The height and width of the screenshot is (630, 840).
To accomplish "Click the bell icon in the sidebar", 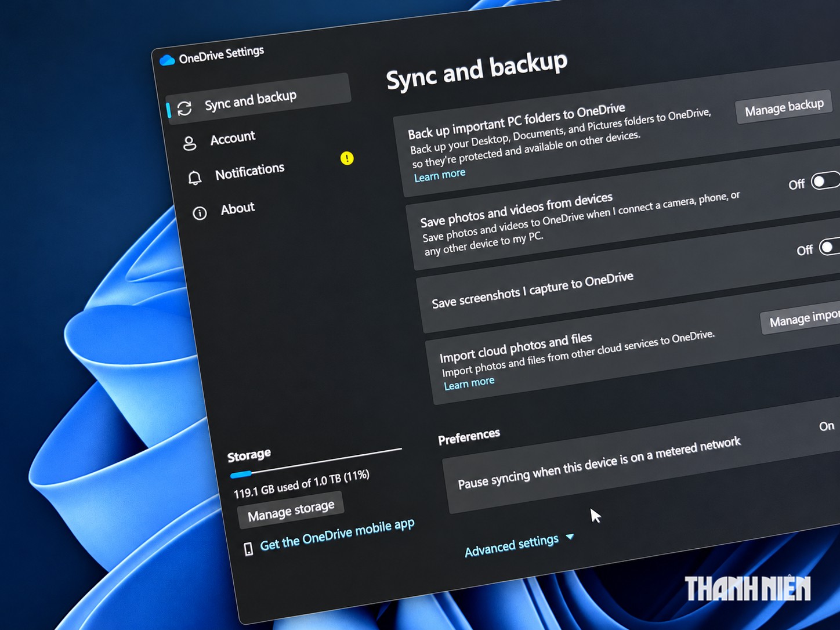I will point(195,178).
